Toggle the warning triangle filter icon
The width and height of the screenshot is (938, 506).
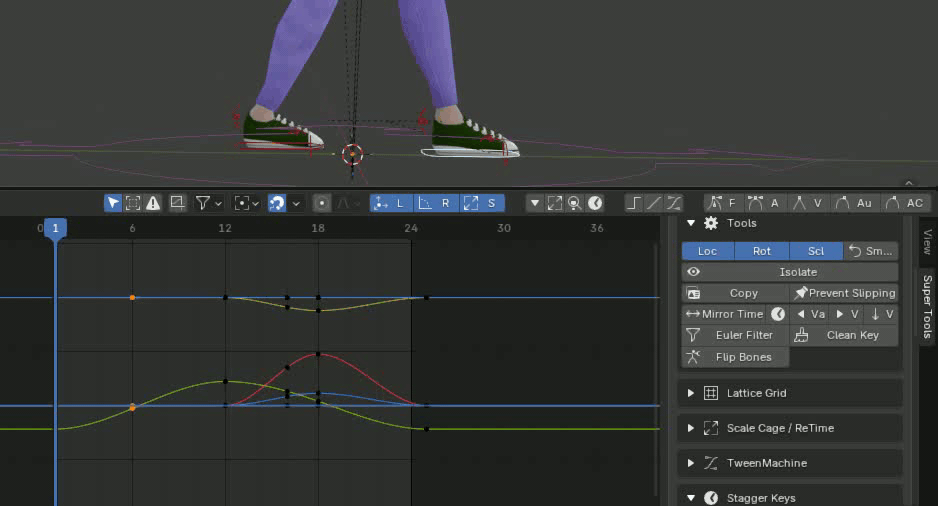coord(153,203)
